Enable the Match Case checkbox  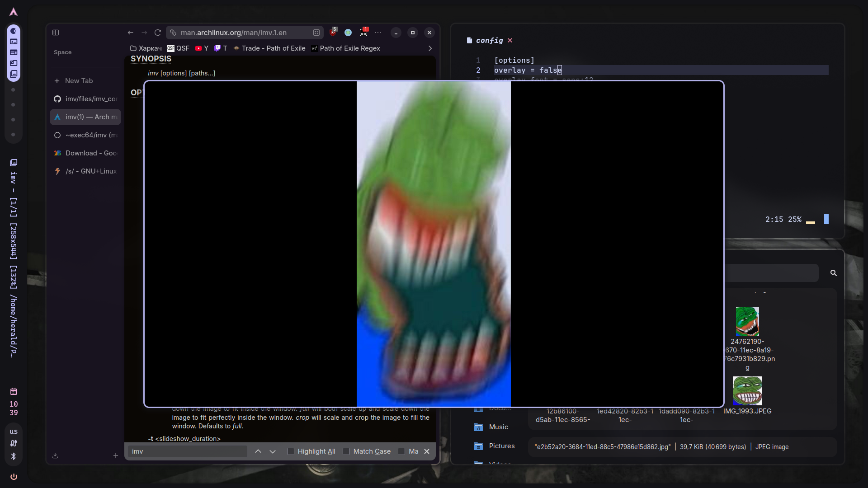click(x=346, y=451)
